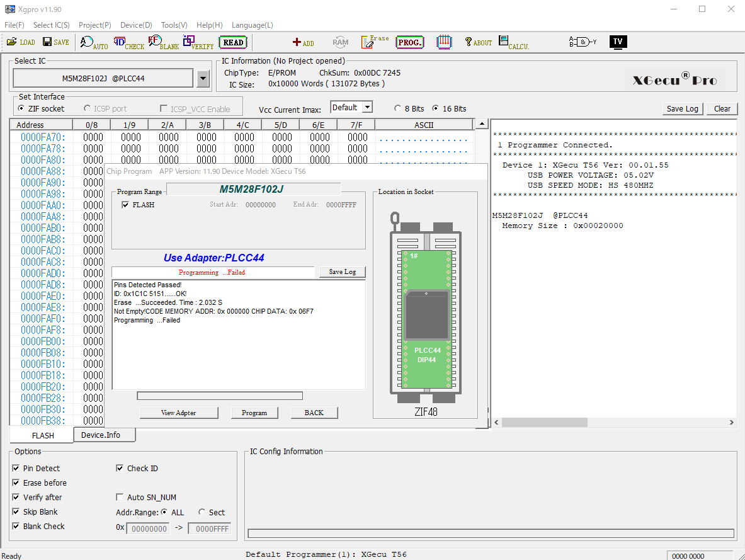Click the logic gate test icon

pos(583,42)
